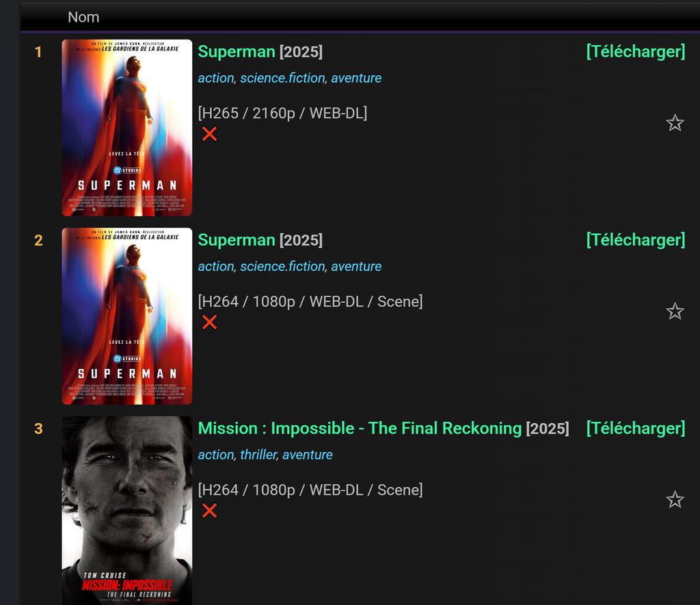Open Tom Cruise Mission Impossible poster
Viewport: 700px width, 605px height.
pos(126,511)
